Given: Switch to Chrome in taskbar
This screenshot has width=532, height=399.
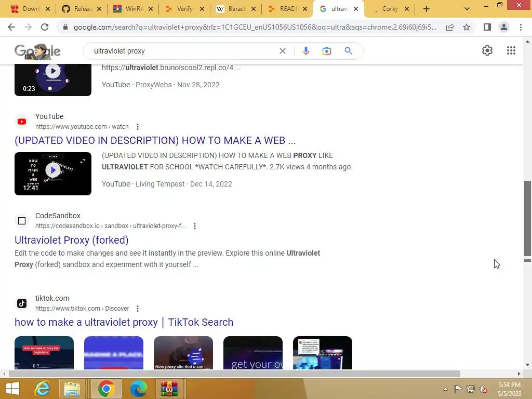Looking at the screenshot, I should [x=106, y=389].
